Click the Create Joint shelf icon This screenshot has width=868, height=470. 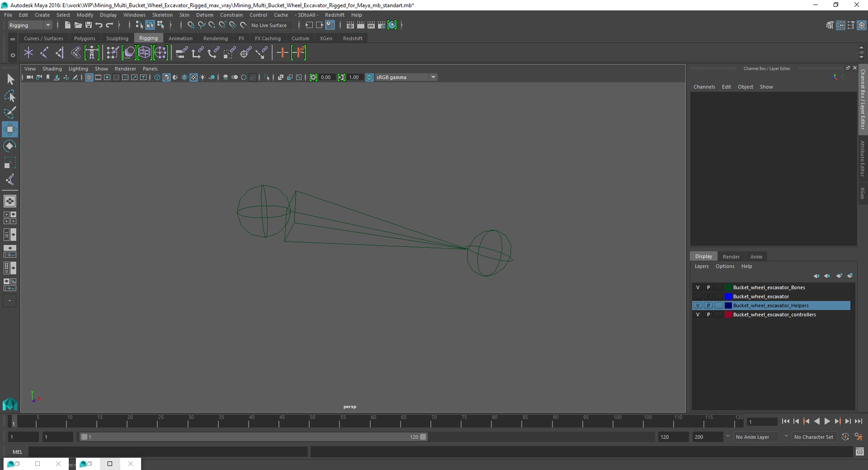tap(44, 53)
